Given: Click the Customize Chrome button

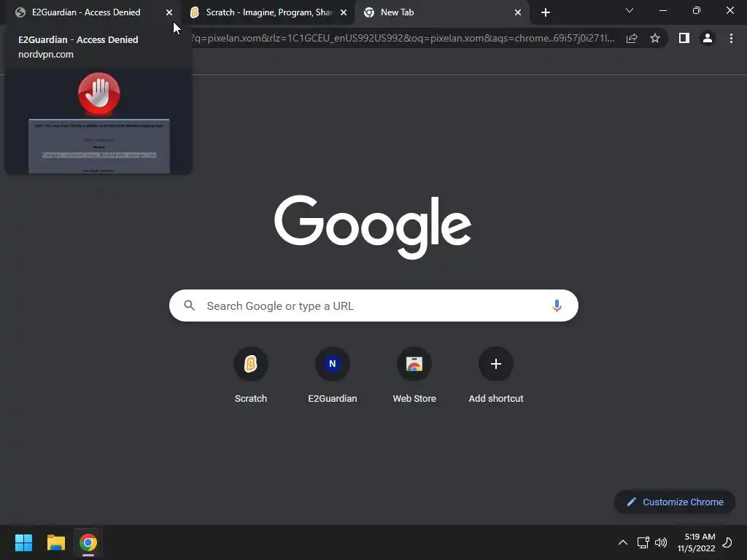Looking at the screenshot, I should (x=675, y=502).
